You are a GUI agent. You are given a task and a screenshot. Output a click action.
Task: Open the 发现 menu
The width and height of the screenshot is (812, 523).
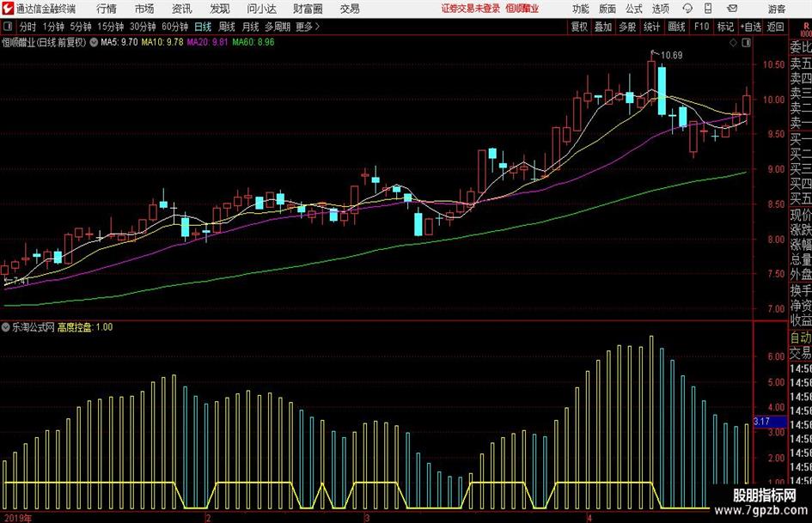(220, 9)
